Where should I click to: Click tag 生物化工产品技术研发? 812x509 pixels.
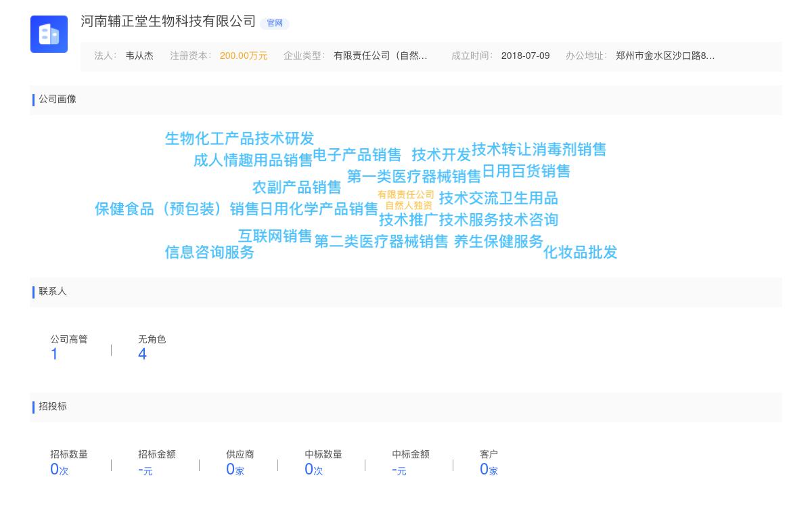(x=240, y=139)
